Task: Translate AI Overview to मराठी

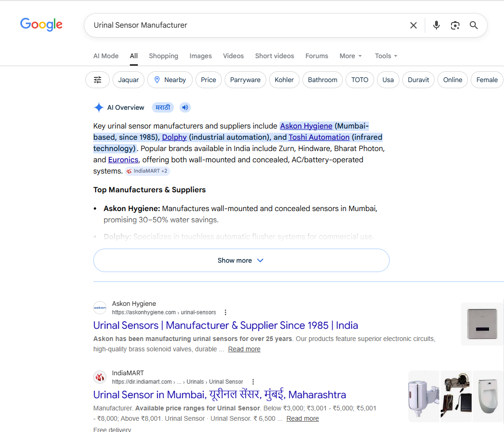Action: point(163,107)
